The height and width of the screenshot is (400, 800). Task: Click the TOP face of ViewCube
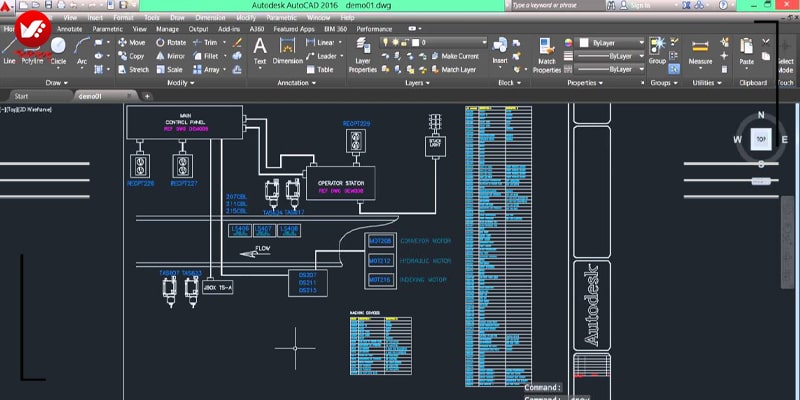tap(761, 139)
